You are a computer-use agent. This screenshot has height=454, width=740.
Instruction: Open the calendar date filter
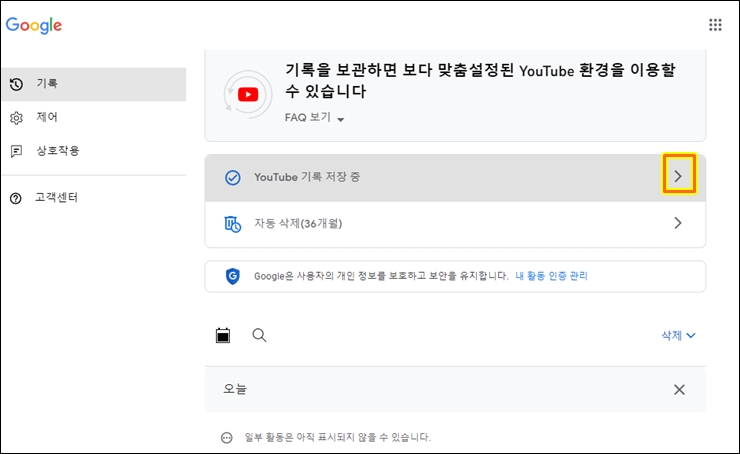223,335
